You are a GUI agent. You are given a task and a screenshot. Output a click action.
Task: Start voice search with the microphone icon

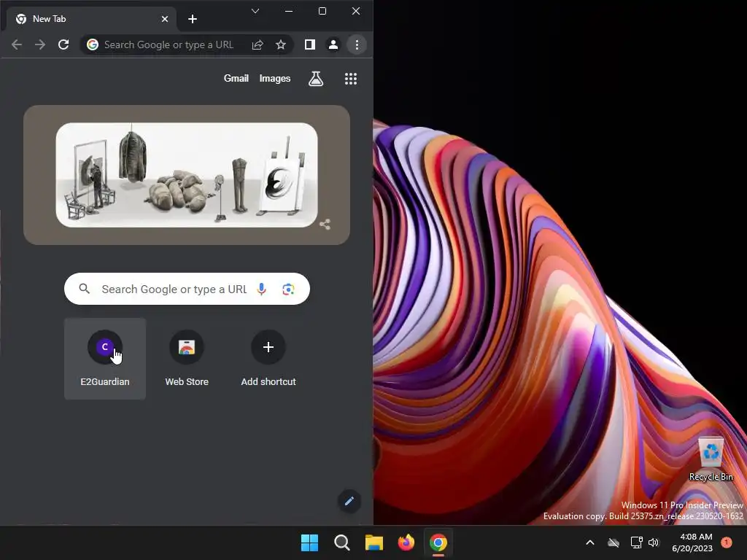(x=262, y=289)
